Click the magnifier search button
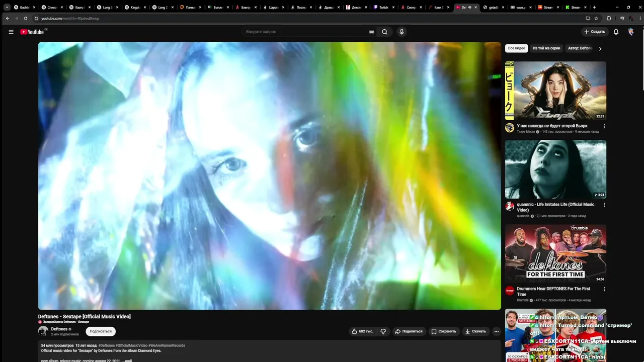644x362 pixels. [x=384, y=32]
